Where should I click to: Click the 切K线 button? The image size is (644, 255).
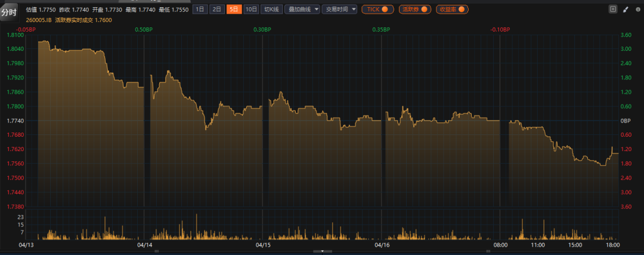(271, 9)
